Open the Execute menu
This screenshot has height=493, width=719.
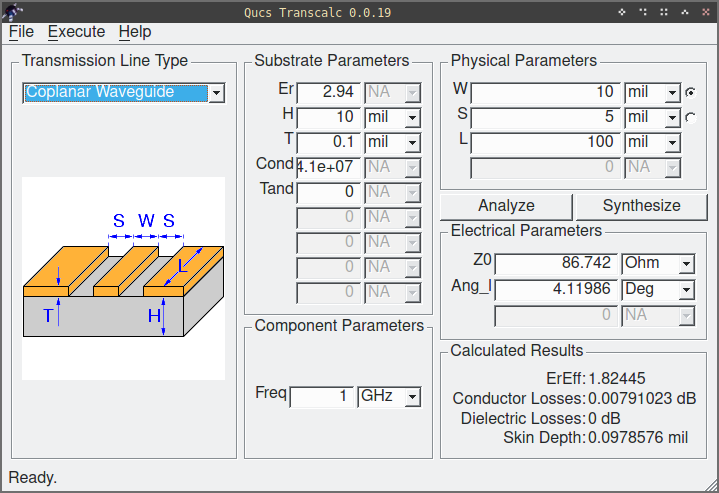pyautogui.click(x=77, y=32)
